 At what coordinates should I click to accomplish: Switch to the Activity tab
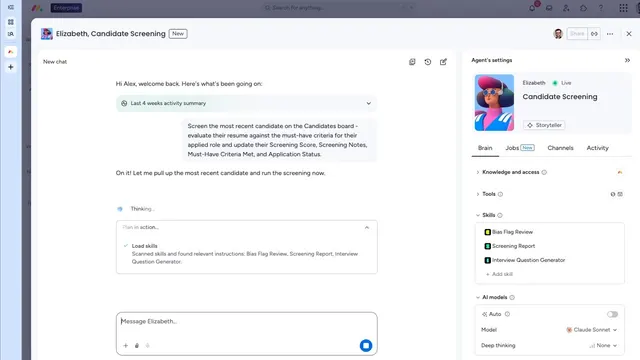[597, 148]
